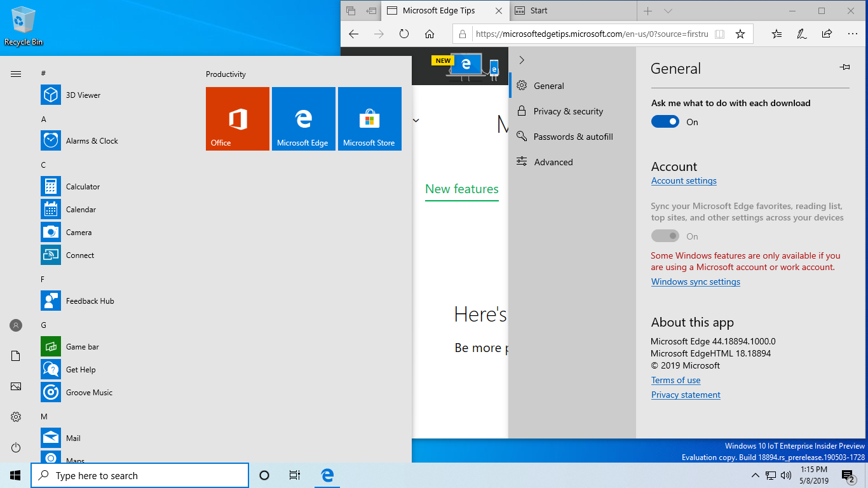Toggle the Sync Edge favorites switch

[665, 236]
